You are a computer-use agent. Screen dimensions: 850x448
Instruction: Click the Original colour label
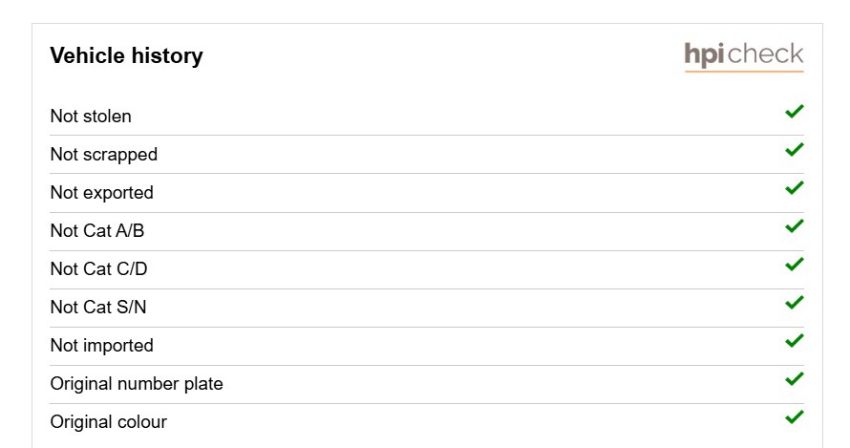[x=108, y=422]
